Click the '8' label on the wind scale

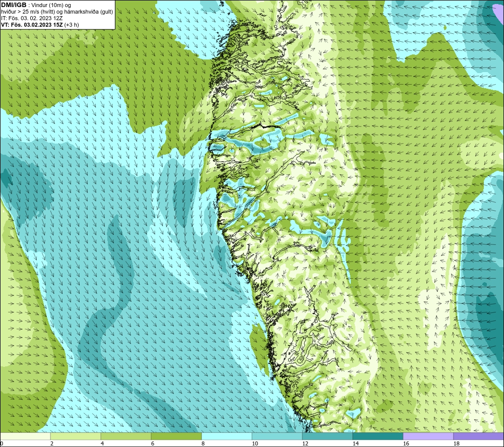tap(203, 444)
